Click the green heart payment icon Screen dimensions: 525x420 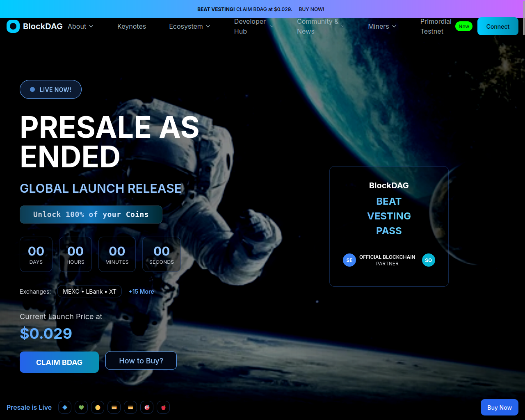81,407
